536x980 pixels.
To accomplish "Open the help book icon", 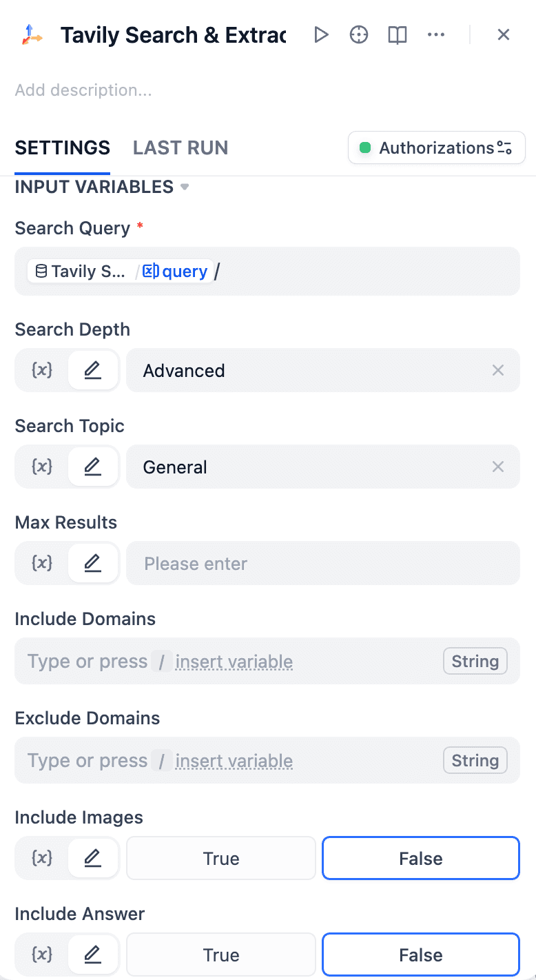I will tap(398, 34).
